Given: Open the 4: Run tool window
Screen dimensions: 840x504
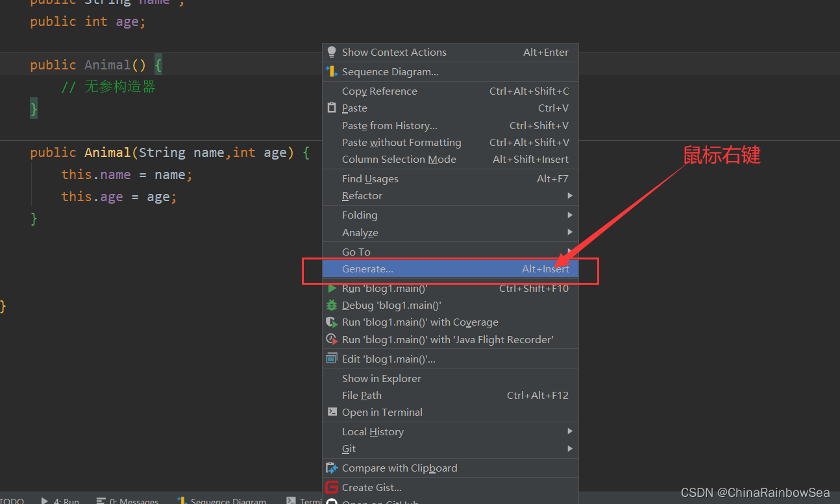Looking at the screenshot, I should (60, 500).
